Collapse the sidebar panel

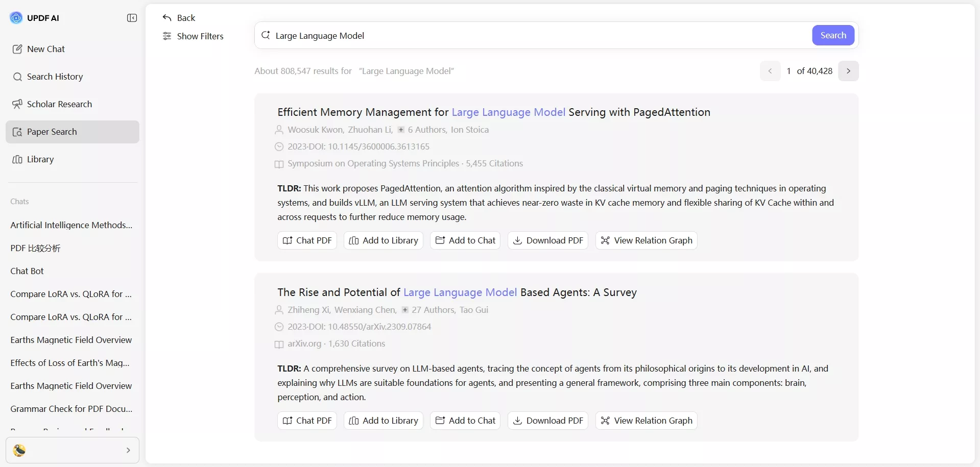click(x=132, y=18)
